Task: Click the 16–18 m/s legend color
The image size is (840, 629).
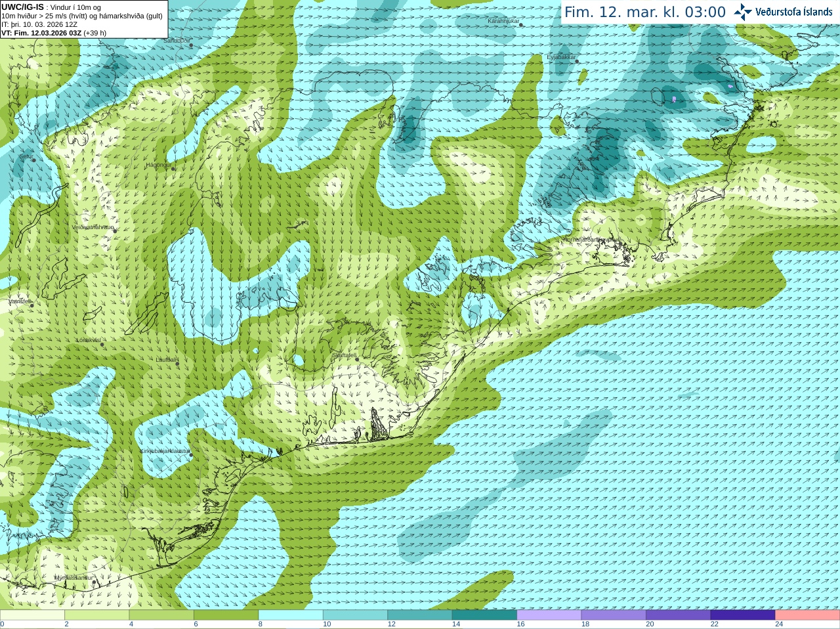Action: [x=549, y=615]
